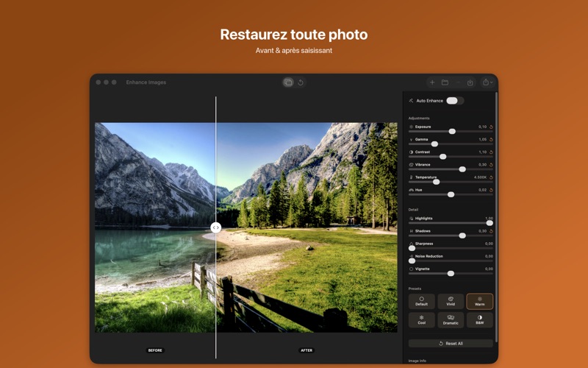Click the Temperature value 4.500K
588x368 pixels.
pyautogui.click(x=480, y=177)
